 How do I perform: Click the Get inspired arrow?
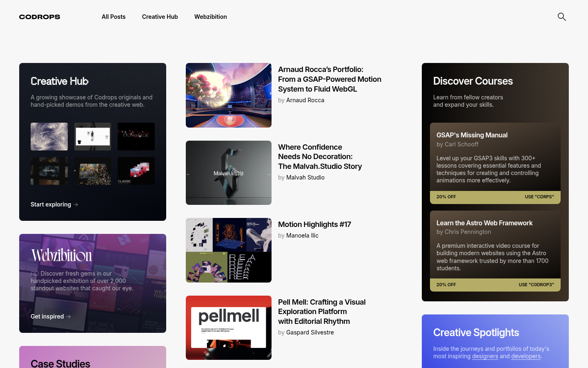click(x=69, y=316)
